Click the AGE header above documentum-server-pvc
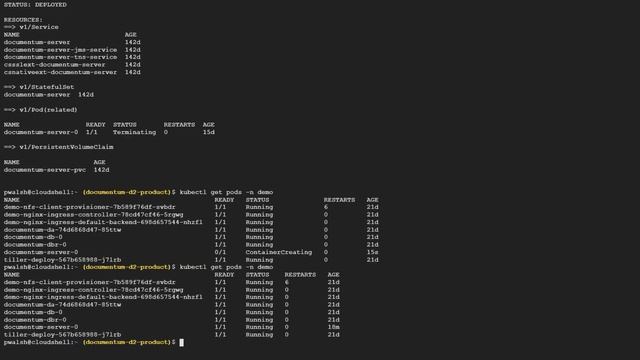 click(x=99, y=162)
